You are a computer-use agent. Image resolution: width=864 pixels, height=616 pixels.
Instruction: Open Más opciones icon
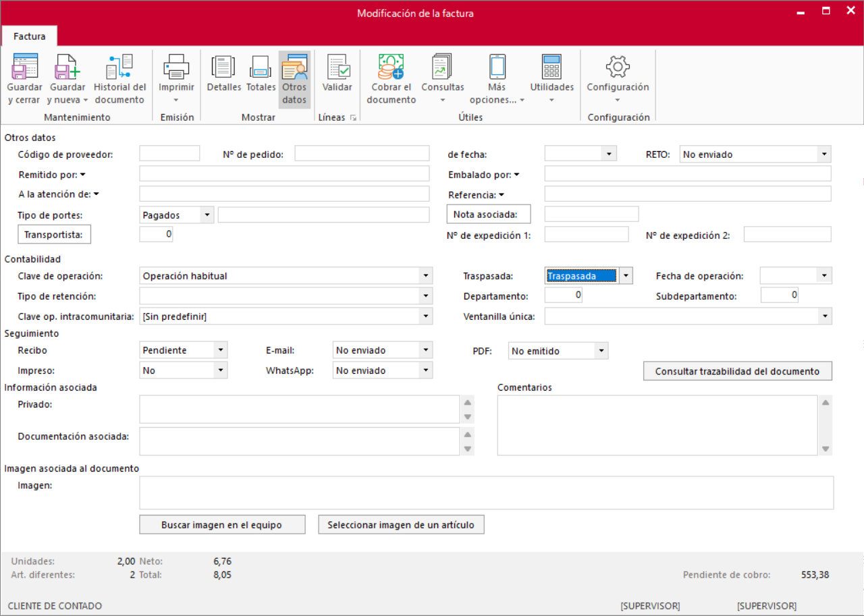point(497,66)
